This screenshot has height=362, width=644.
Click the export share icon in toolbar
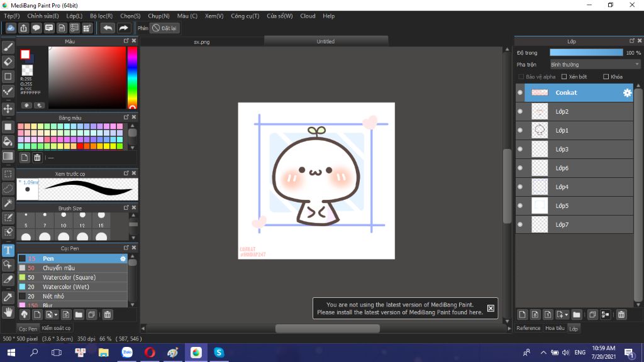23,28
